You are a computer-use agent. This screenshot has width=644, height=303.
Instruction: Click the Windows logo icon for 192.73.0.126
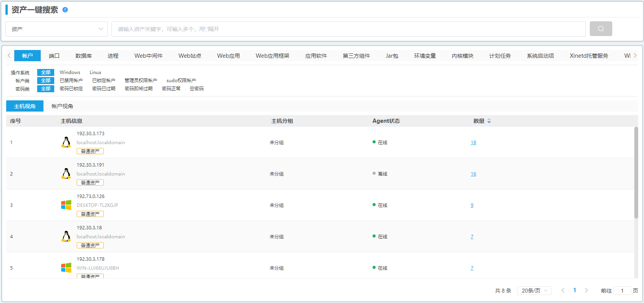tap(66, 205)
